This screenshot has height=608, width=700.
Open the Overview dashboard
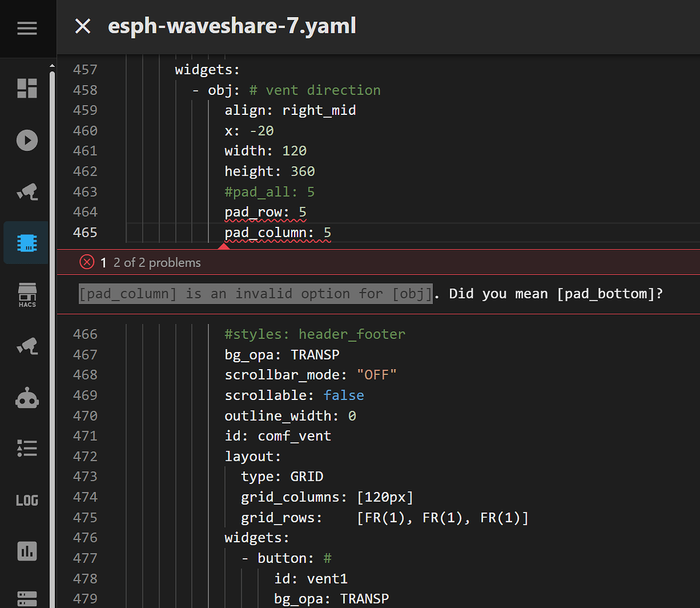point(27,89)
